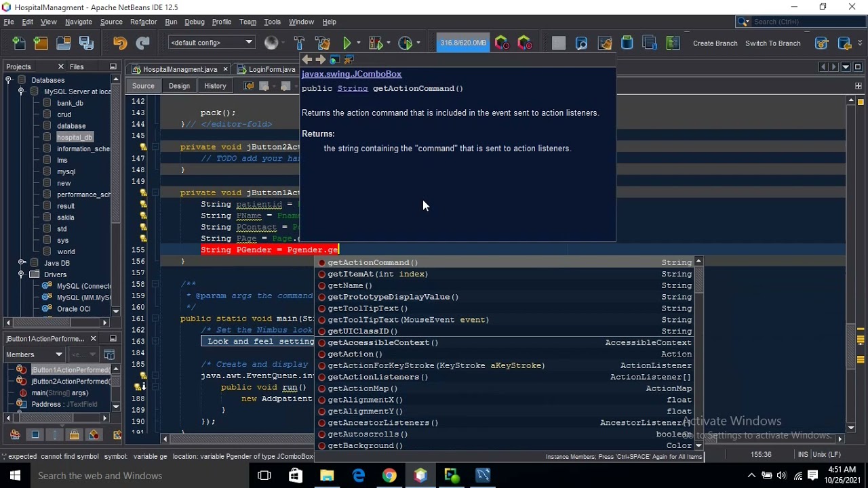
Task: Toggle the show inner classes filter in Navigator
Action: tap(94, 434)
